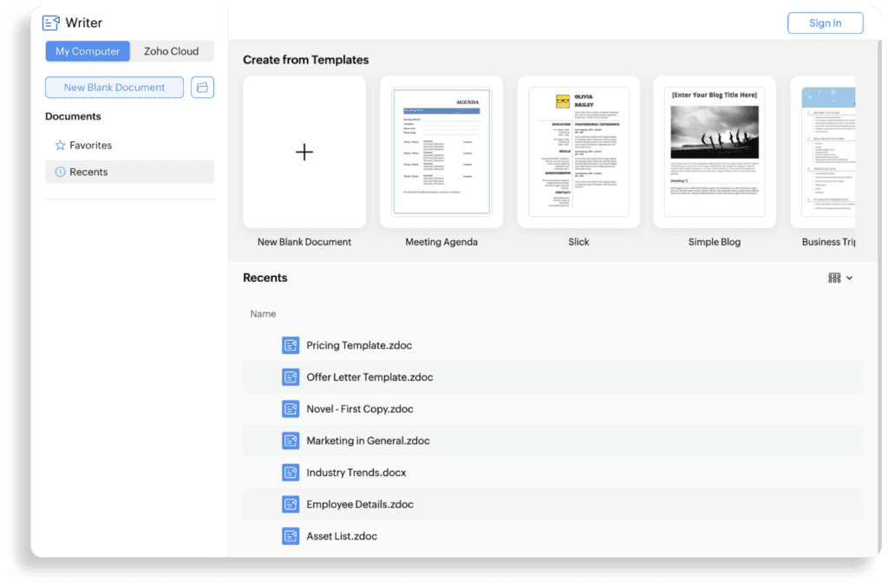Open Pricing Template.zdoc
Image resolution: width=888 pixels, height=588 pixels.
pos(553,345)
